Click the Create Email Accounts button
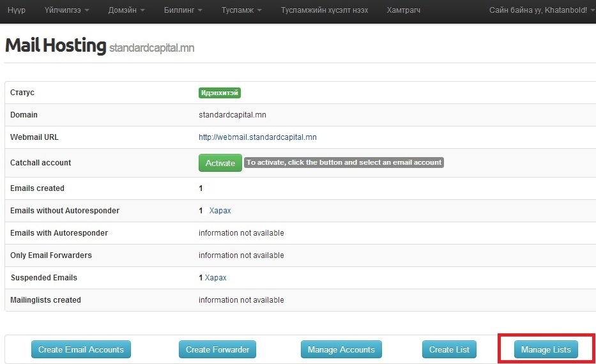 81,349
